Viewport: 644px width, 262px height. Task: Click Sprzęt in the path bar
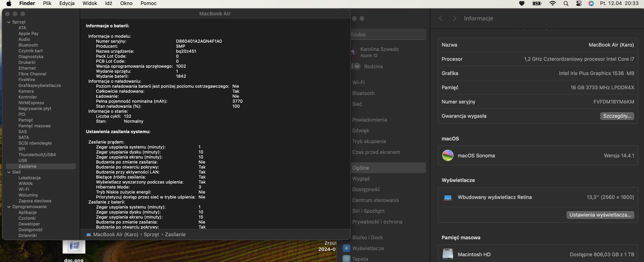(151, 234)
